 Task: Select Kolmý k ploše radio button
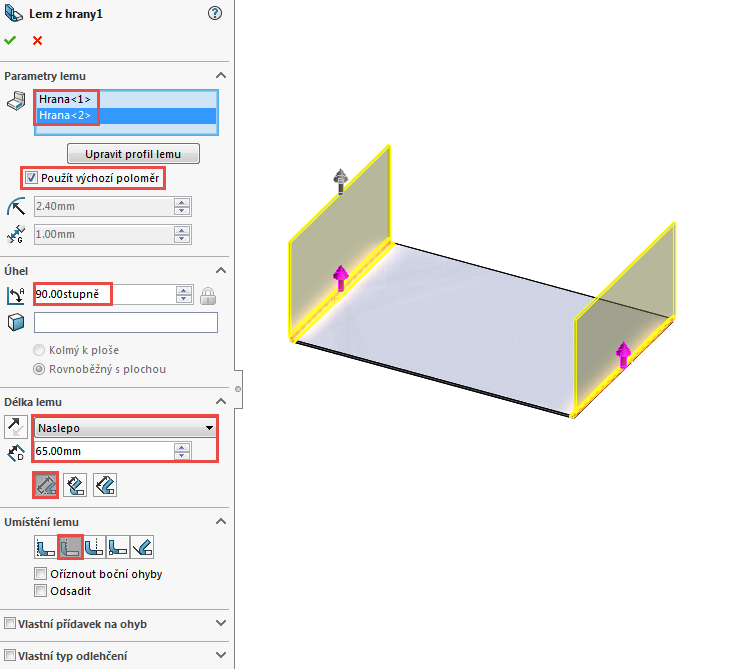click(39, 350)
